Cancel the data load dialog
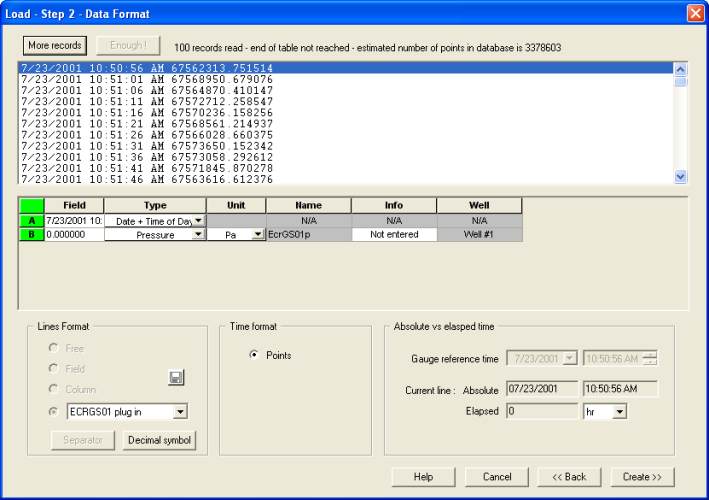The height and width of the screenshot is (500, 709). [x=497, y=477]
